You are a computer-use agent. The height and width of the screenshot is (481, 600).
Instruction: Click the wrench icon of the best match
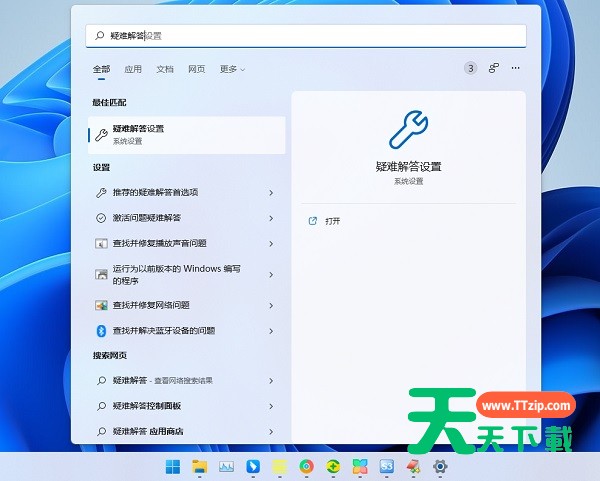coord(101,135)
